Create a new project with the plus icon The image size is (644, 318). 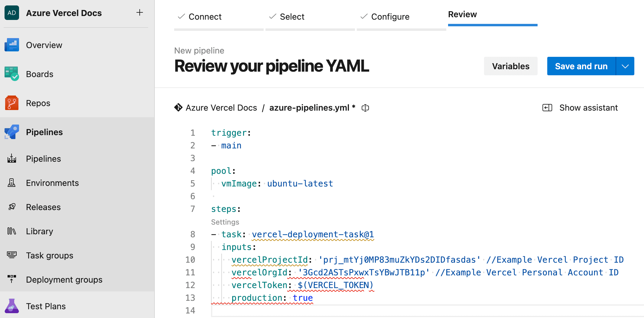140,13
